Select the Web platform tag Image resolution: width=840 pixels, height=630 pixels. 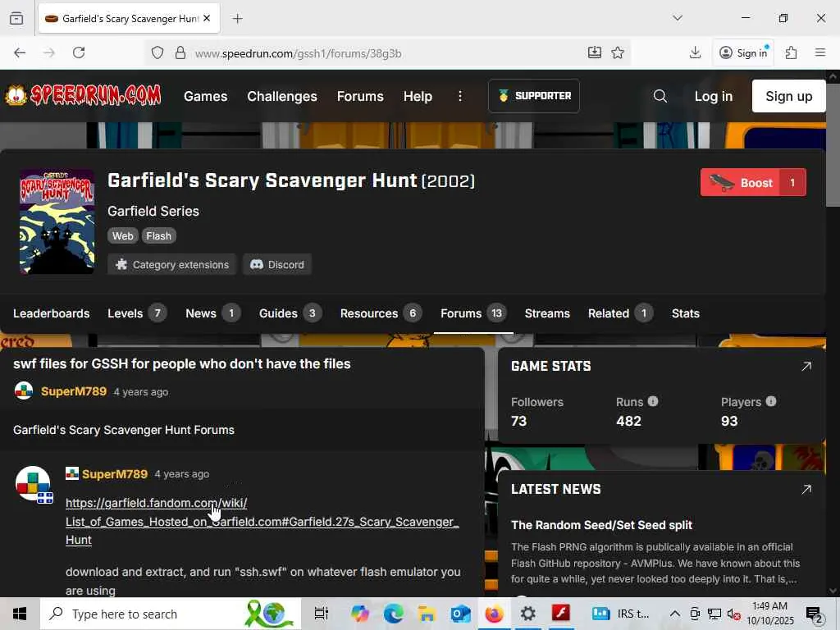pyautogui.click(x=123, y=235)
